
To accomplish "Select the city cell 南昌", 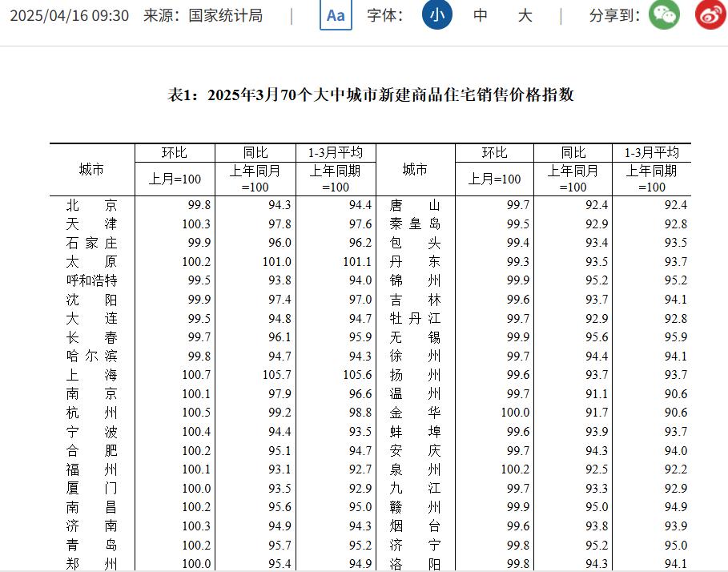I will [91, 507].
